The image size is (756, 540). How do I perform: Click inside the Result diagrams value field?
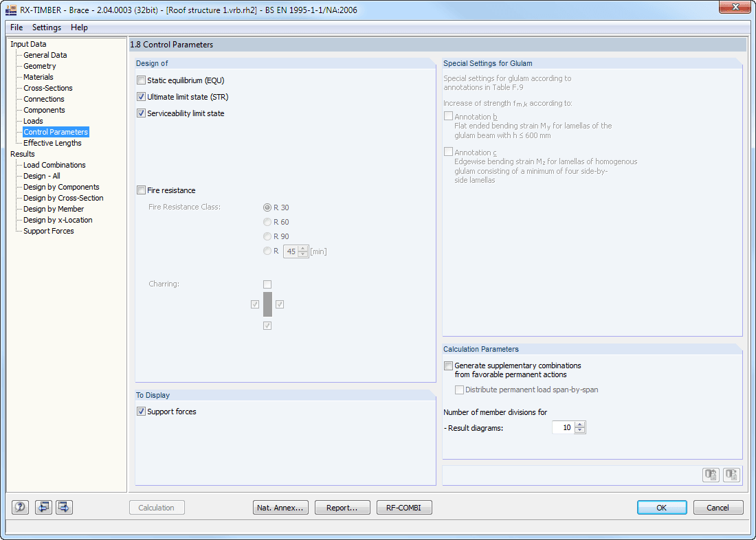564,427
